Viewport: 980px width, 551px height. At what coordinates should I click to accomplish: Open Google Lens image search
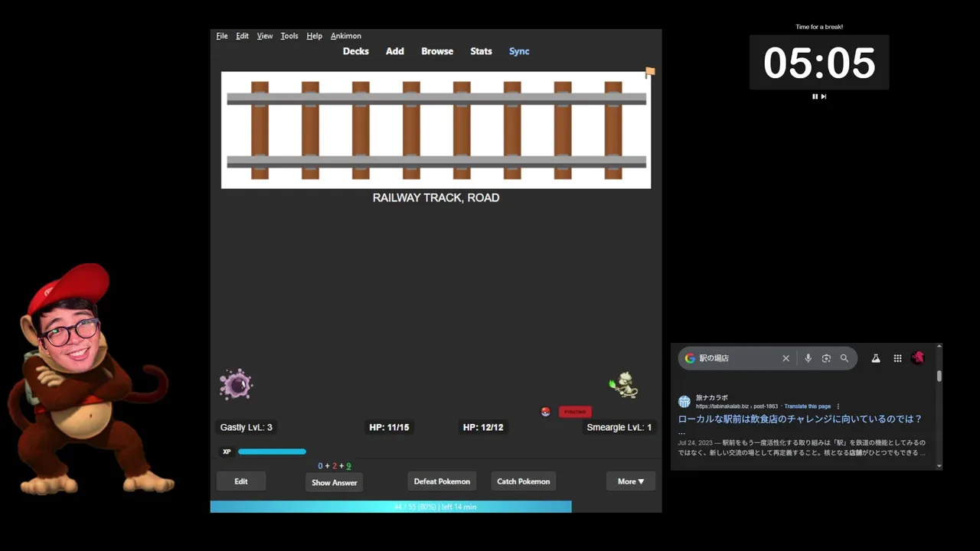(826, 358)
